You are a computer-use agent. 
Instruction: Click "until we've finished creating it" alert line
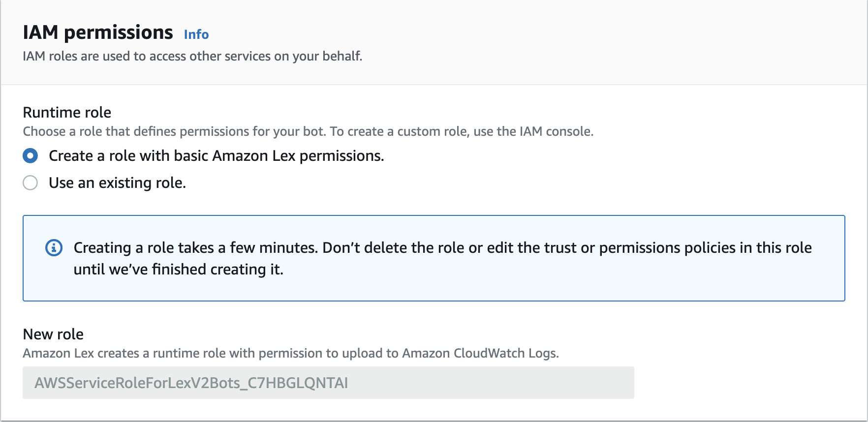[x=178, y=270]
